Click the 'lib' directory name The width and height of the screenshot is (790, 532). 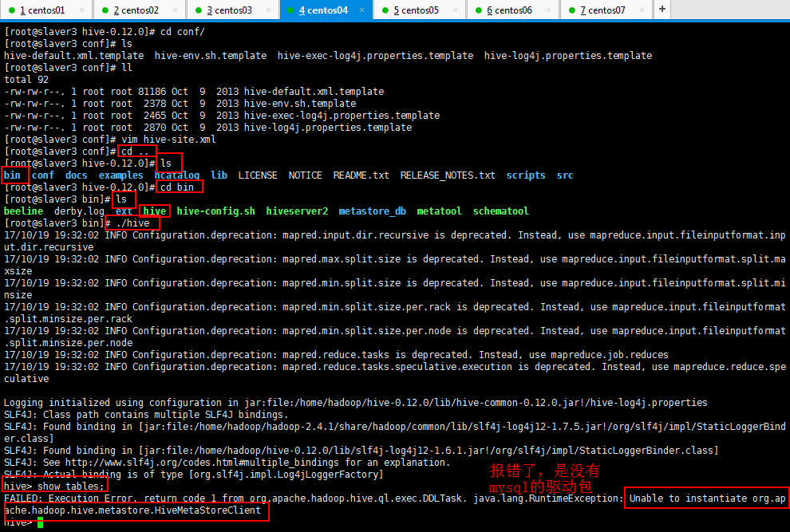click(219, 175)
